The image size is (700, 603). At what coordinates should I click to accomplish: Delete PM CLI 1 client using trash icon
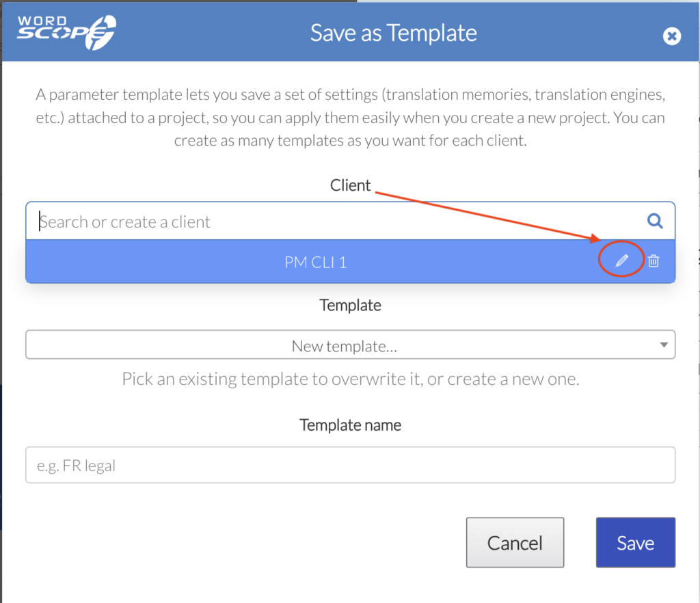click(653, 260)
